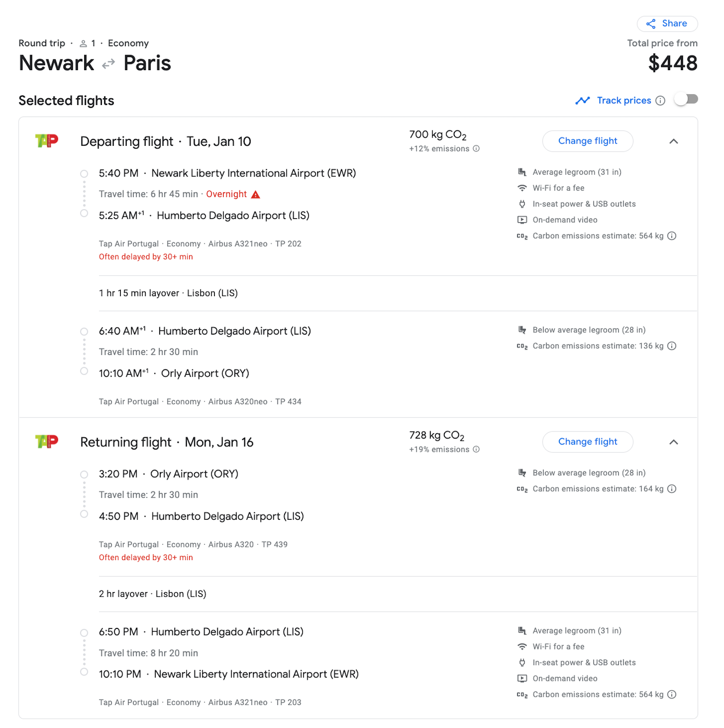Change the returning flight
This screenshot has width=724, height=728.
coord(587,442)
